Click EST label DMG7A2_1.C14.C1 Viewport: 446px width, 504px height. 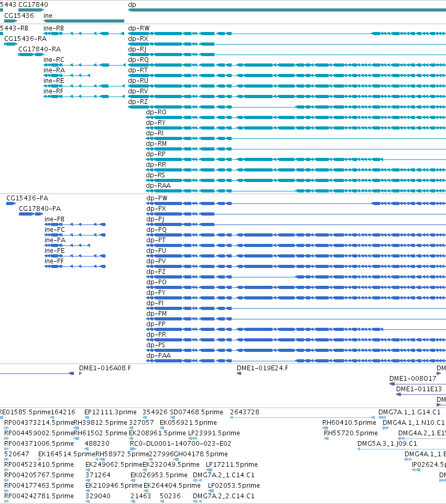click(x=223, y=475)
